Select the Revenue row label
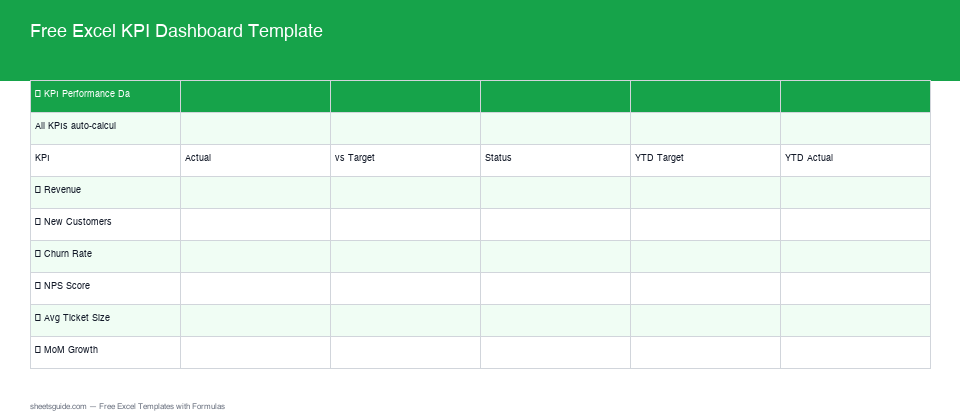This screenshot has width=960, height=418. click(x=63, y=190)
